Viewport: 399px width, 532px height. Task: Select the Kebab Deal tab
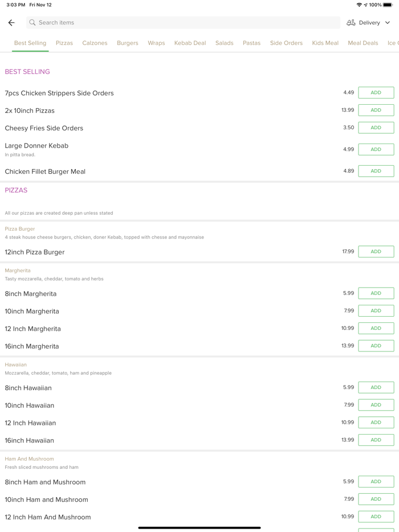coord(190,43)
